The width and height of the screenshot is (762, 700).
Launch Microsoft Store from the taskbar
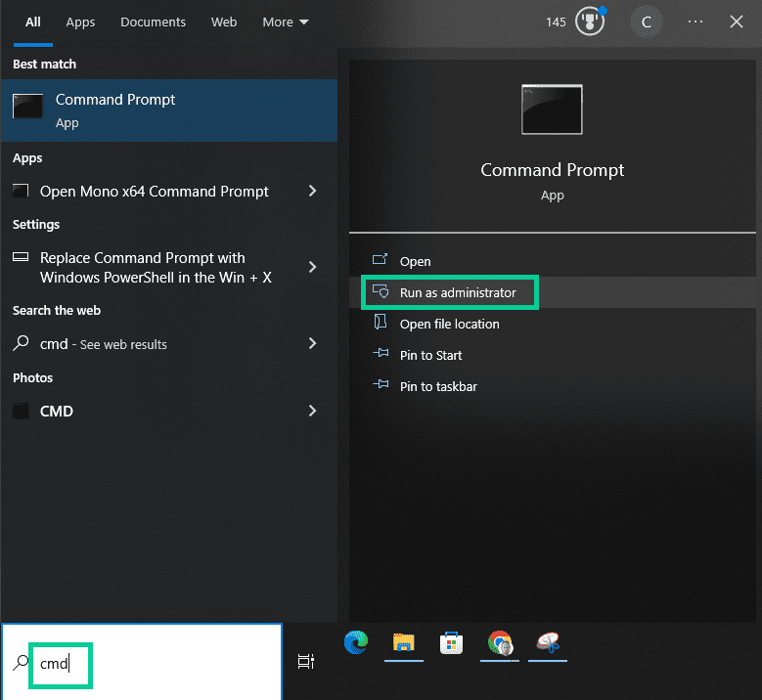[x=452, y=642]
